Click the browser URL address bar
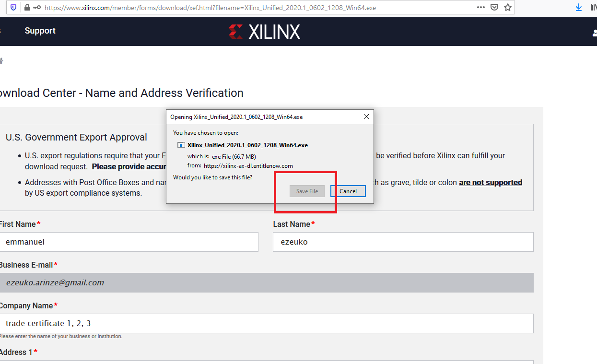 tap(259, 8)
